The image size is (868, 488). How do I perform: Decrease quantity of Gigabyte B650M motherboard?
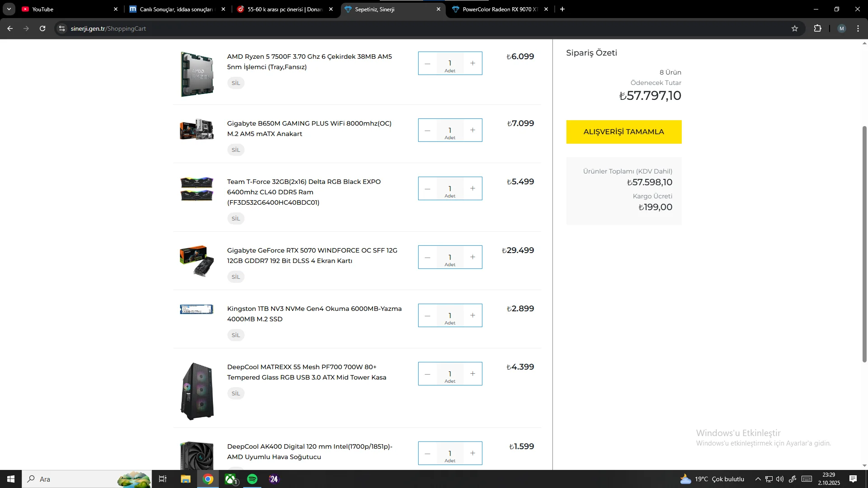point(427,131)
